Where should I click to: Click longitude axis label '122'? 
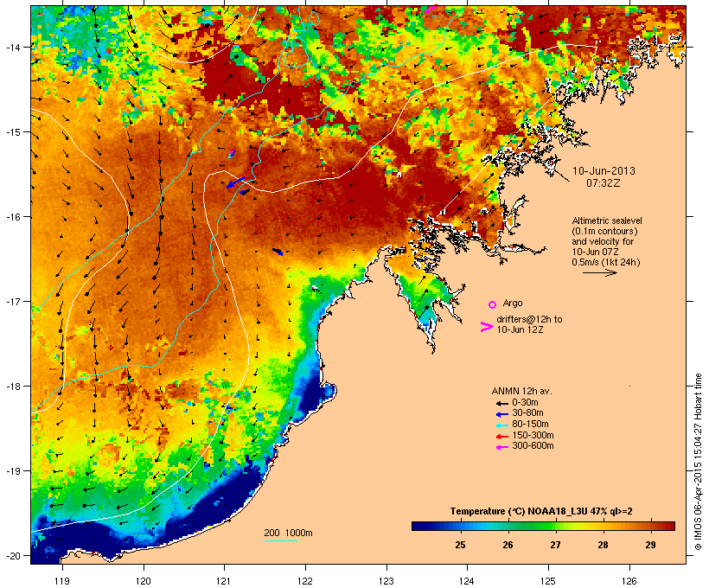coord(305,581)
